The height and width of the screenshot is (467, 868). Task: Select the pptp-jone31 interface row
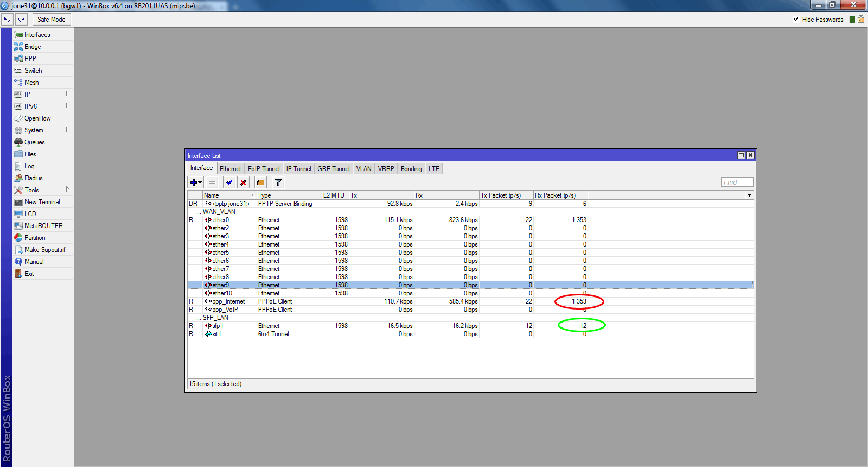coord(470,204)
